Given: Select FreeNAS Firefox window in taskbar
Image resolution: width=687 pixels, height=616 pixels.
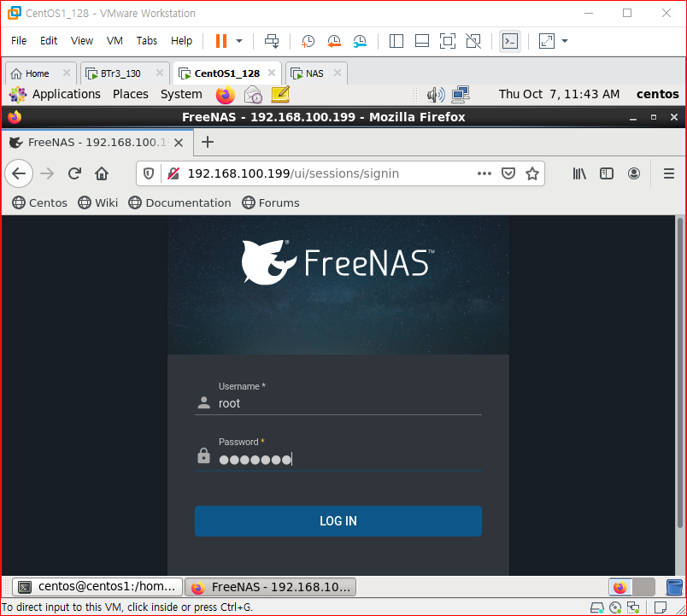Looking at the screenshot, I should point(270,587).
